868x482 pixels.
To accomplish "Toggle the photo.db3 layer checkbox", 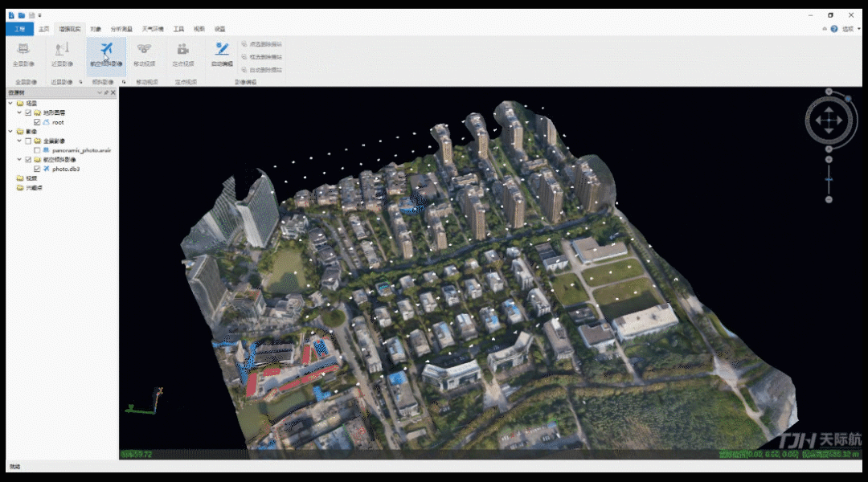I will pos(37,169).
